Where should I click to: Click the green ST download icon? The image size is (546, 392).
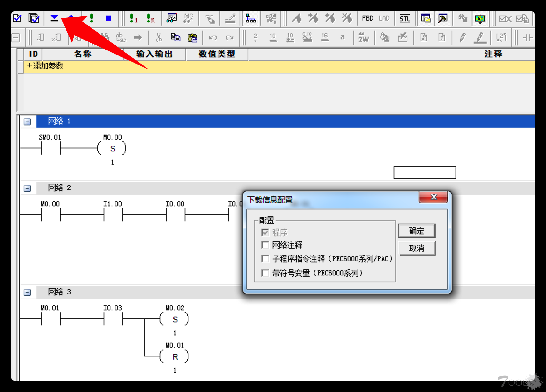tap(480, 19)
